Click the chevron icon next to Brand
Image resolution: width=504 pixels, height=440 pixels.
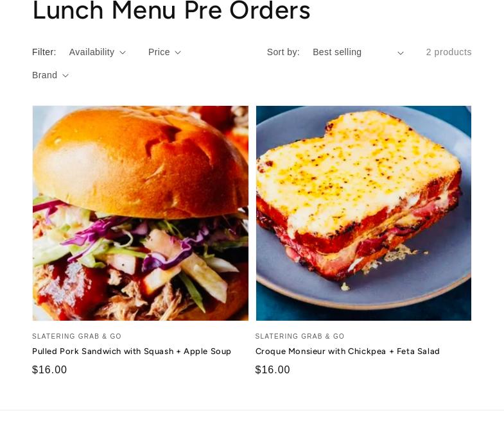click(65, 76)
